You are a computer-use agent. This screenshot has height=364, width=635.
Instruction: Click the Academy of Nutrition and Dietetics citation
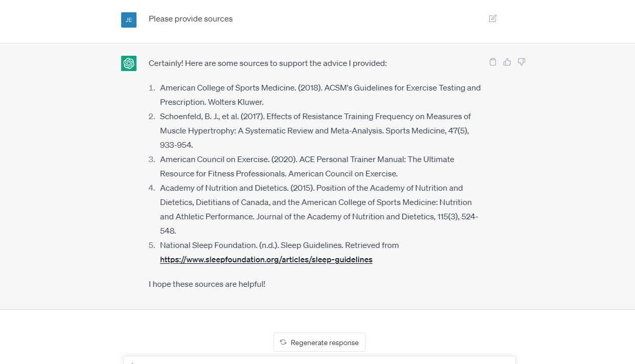(311, 188)
